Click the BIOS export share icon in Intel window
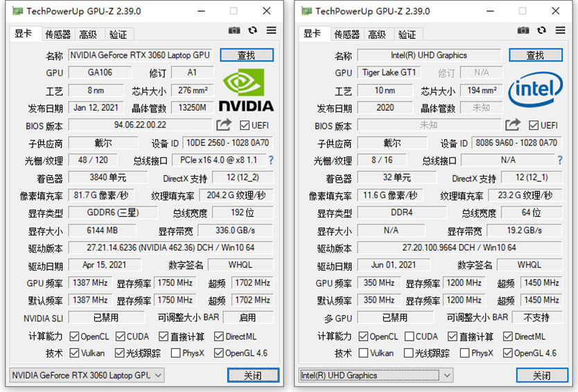 [513, 125]
